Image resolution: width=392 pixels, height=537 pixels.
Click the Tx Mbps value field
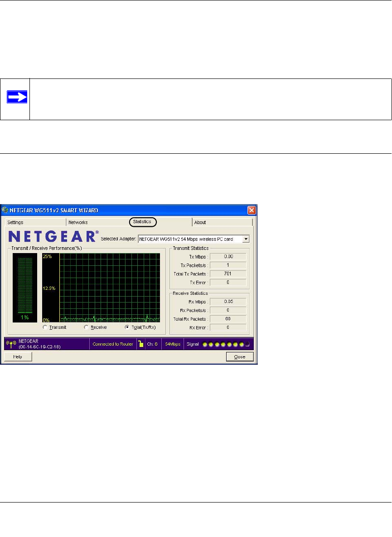228,257
